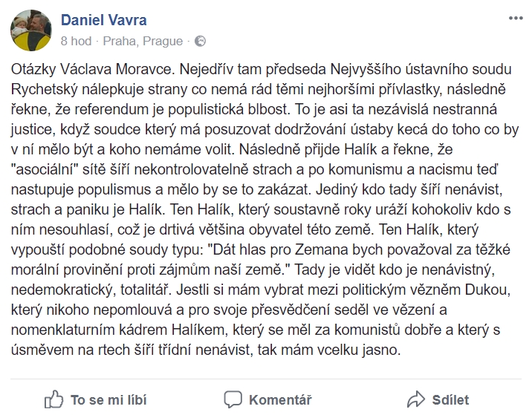Viewport: 532px width, 415px height.
Task: Click the word 'referendum' in the post
Action: [x=120, y=110]
